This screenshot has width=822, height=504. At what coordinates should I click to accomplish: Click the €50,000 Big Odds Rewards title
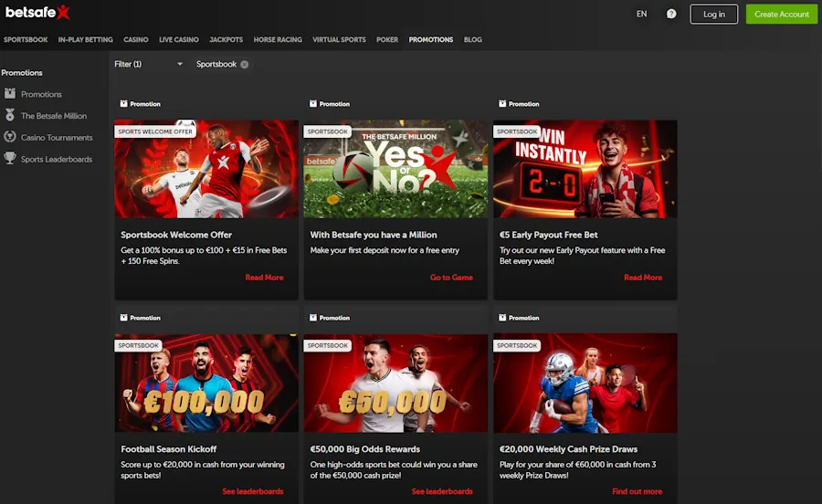click(364, 449)
